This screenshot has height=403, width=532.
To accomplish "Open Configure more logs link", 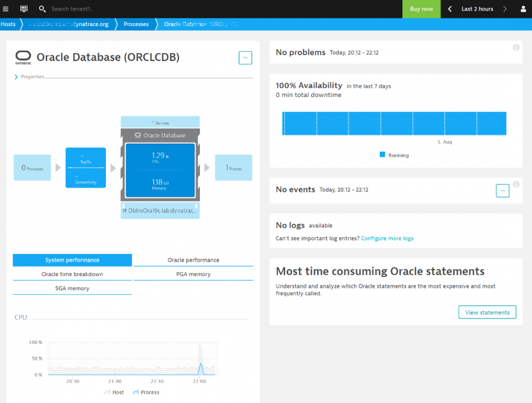I will click(x=387, y=238).
